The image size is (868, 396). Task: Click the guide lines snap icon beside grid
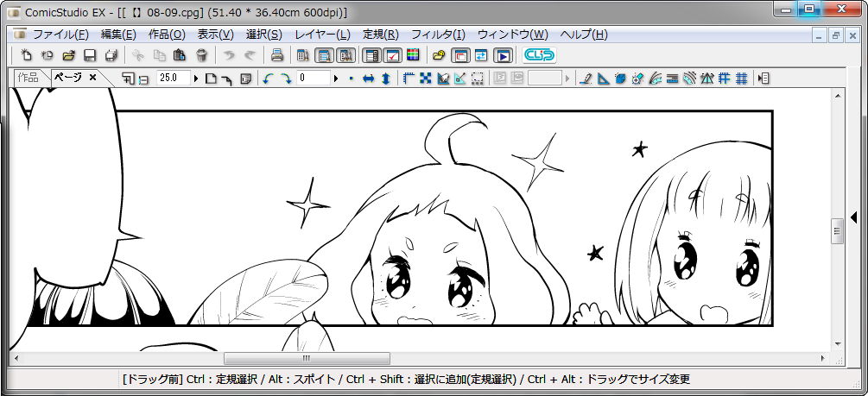tap(724, 79)
